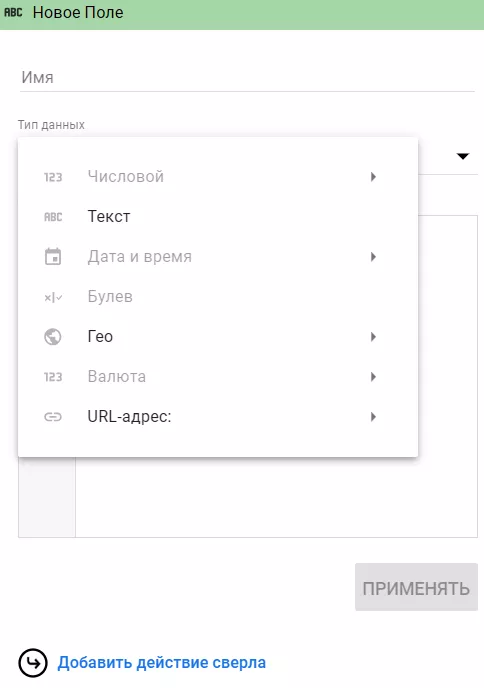The width and height of the screenshot is (484, 688).
Task: Expand the URL-адрес submenu arrow
Action: (x=373, y=417)
